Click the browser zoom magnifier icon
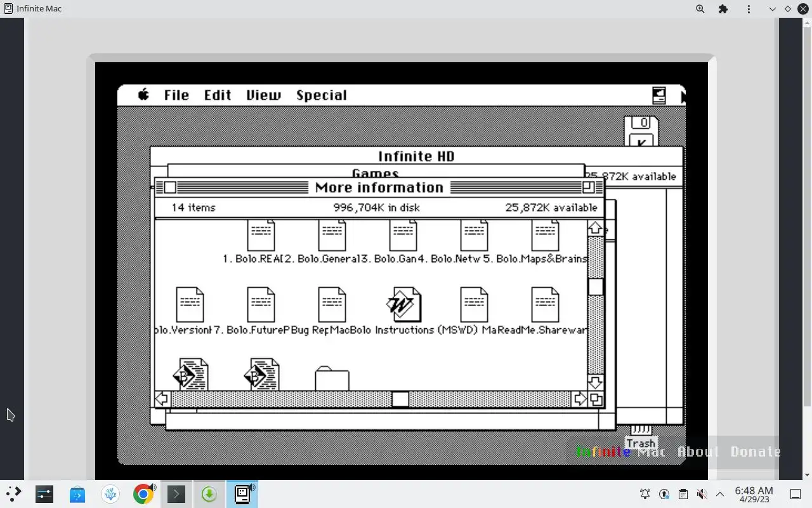This screenshot has height=508, width=812. [x=700, y=9]
